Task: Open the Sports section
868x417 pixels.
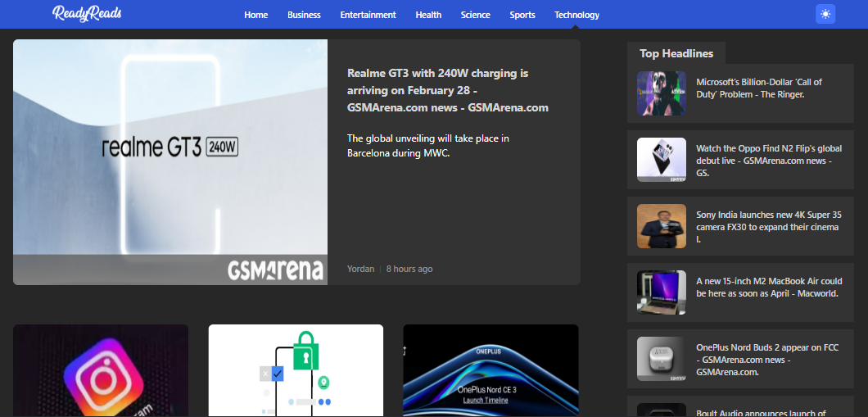Action: point(522,15)
